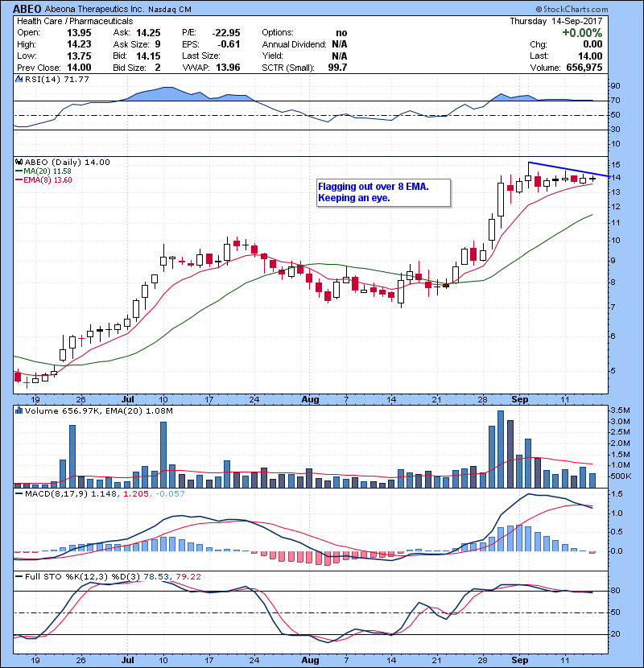Click the candlestick icon beside ABEO (Daily)

19,163
